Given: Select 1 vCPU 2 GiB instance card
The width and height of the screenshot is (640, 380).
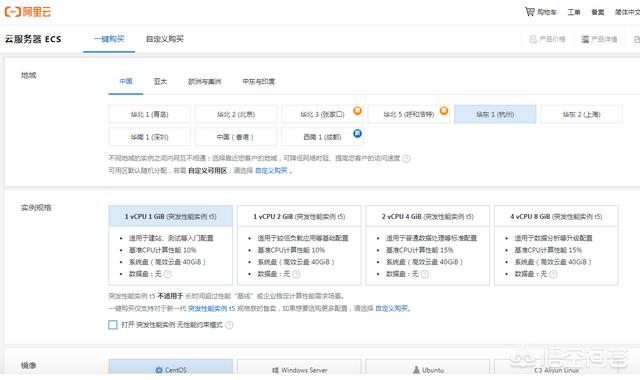Looking at the screenshot, I should point(299,245).
